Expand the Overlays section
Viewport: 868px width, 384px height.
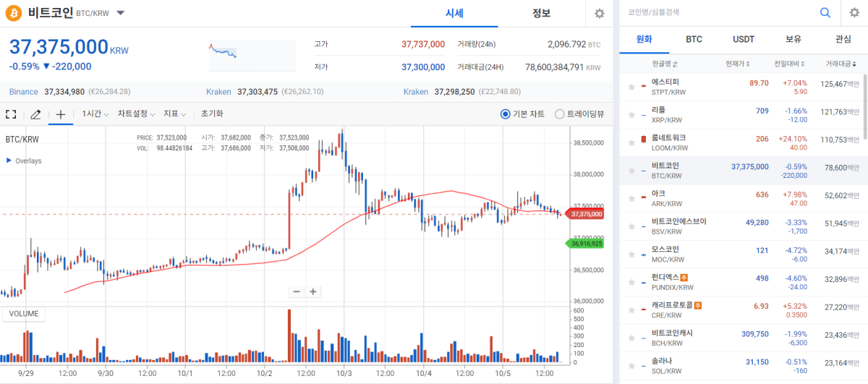coord(24,161)
